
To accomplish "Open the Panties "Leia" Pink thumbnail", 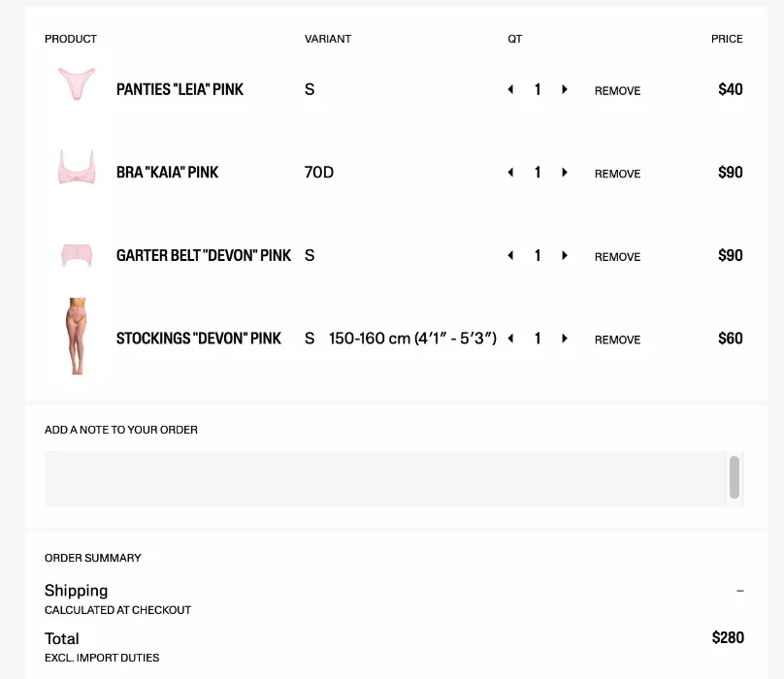I will click(x=77, y=83).
